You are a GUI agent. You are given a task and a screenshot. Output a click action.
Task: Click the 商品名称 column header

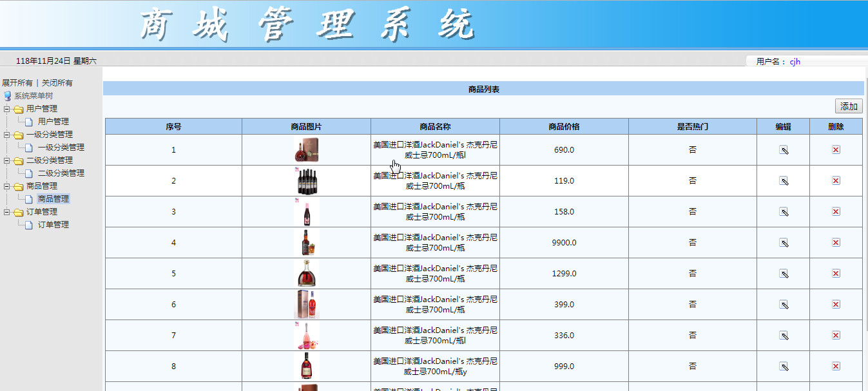pyautogui.click(x=435, y=127)
